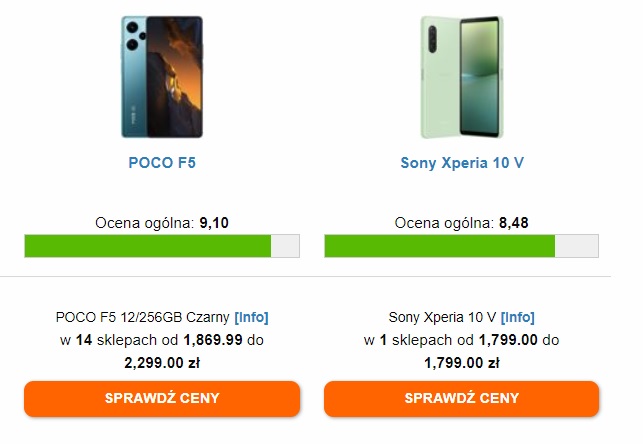Click the POCO F5 lowest price 1,869.99
Image resolution: width=643 pixels, height=444 pixels.
pos(213,340)
